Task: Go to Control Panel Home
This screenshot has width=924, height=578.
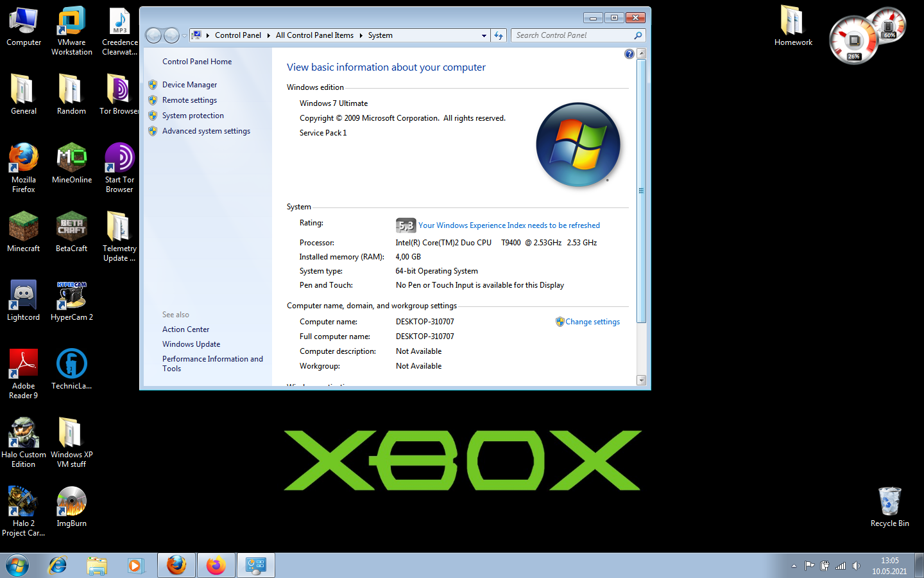Action: [197, 62]
